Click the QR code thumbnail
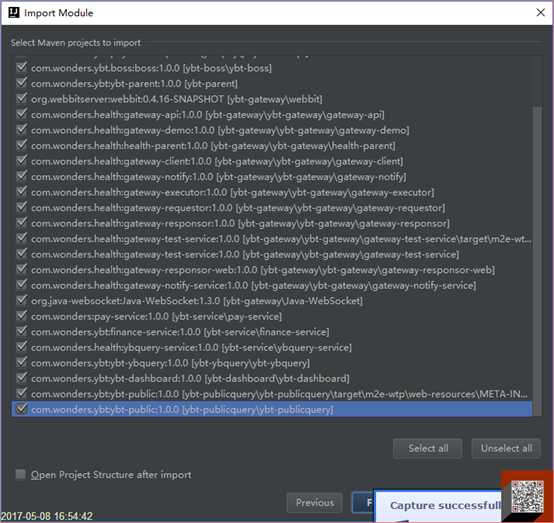This screenshot has width=554, height=523. click(x=527, y=496)
